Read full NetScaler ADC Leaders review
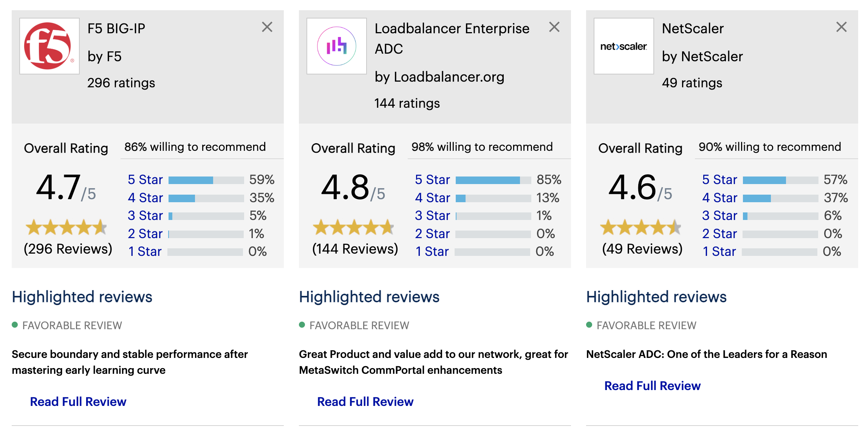Viewport: 868px width, 432px height. click(x=653, y=386)
